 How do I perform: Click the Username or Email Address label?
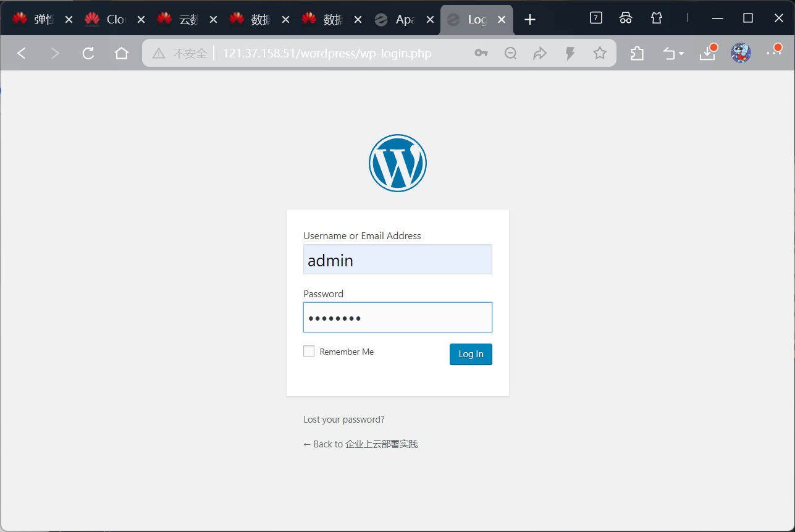click(x=362, y=236)
